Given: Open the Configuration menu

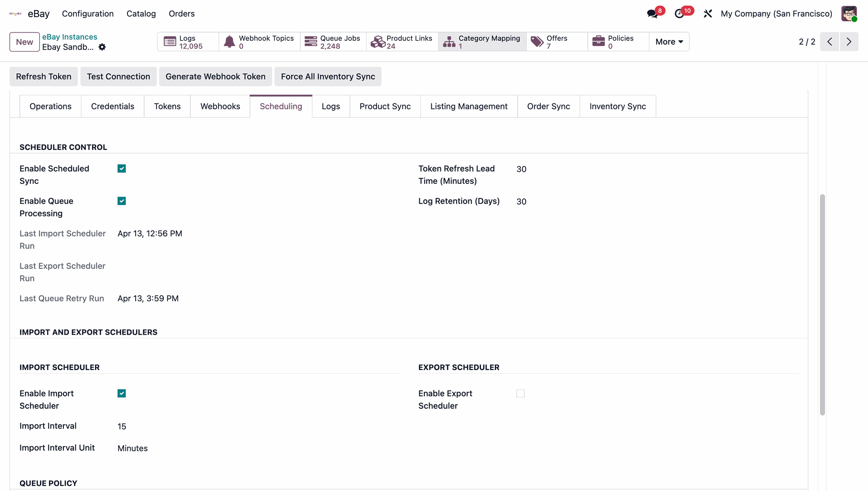Looking at the screenshot, I should tap(88, 14).
